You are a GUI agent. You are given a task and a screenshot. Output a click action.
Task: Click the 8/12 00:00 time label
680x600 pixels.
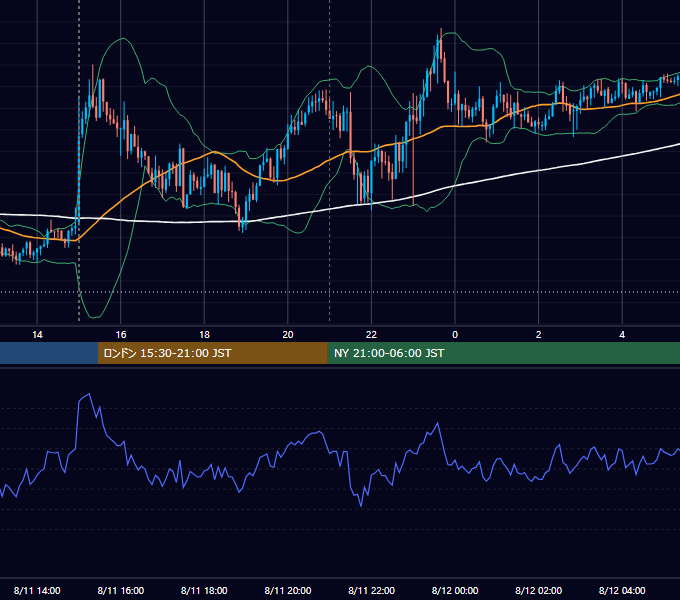pos(455,590)
